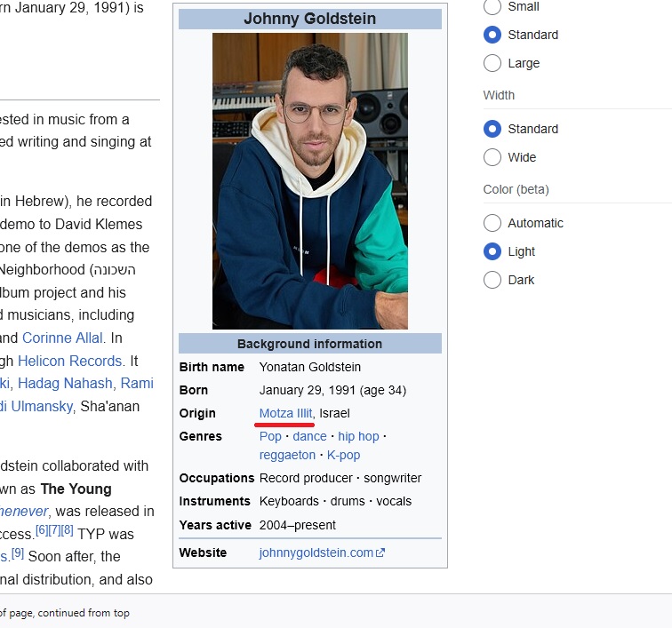Click the Color (beta) section heading

click(x=516, y=189)
